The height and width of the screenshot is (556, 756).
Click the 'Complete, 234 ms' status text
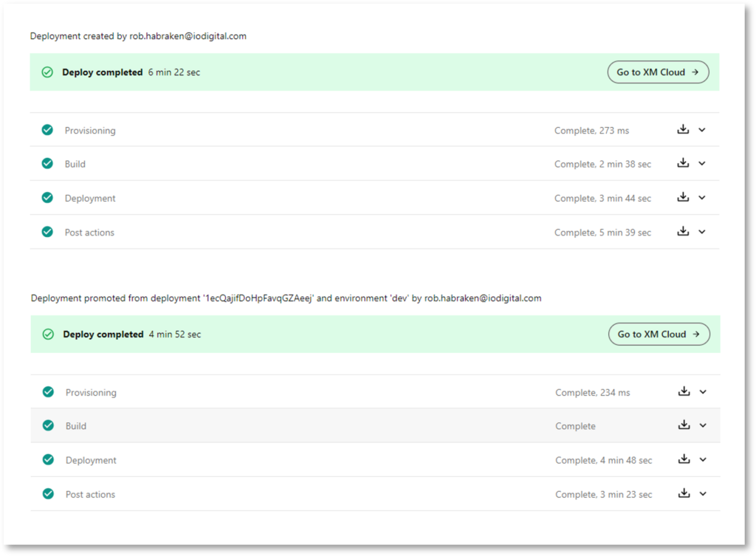click(x=593, y=393)
